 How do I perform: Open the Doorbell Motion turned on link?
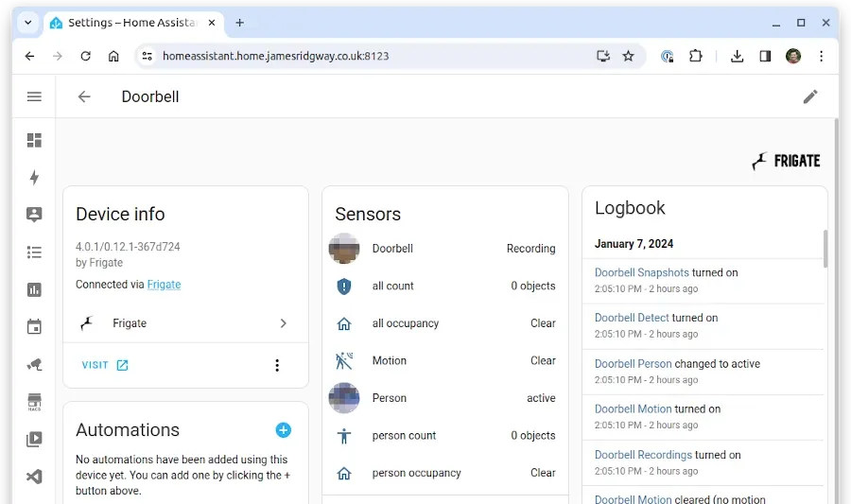click(x=633, y=409)
